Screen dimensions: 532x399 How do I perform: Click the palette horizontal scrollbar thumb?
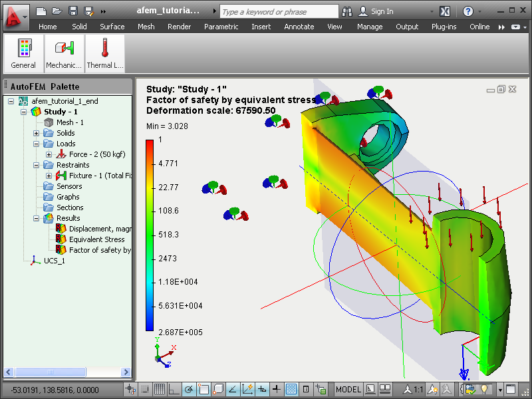point(51,372)
